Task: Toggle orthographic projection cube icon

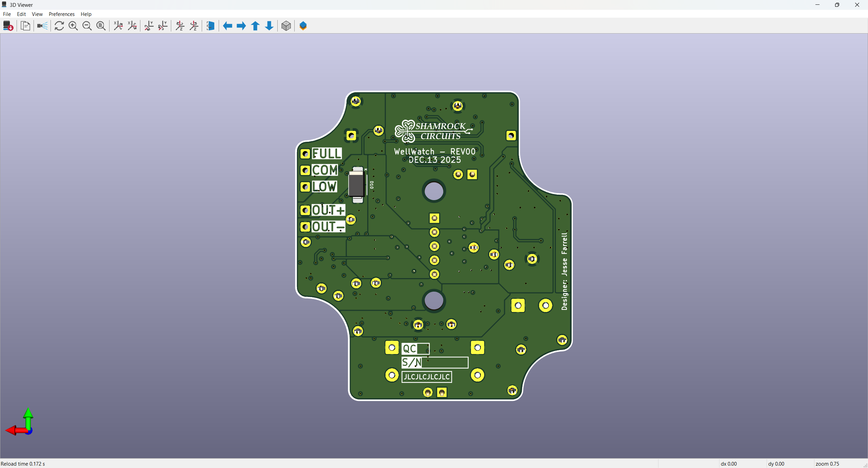Action: coord(286,26)
